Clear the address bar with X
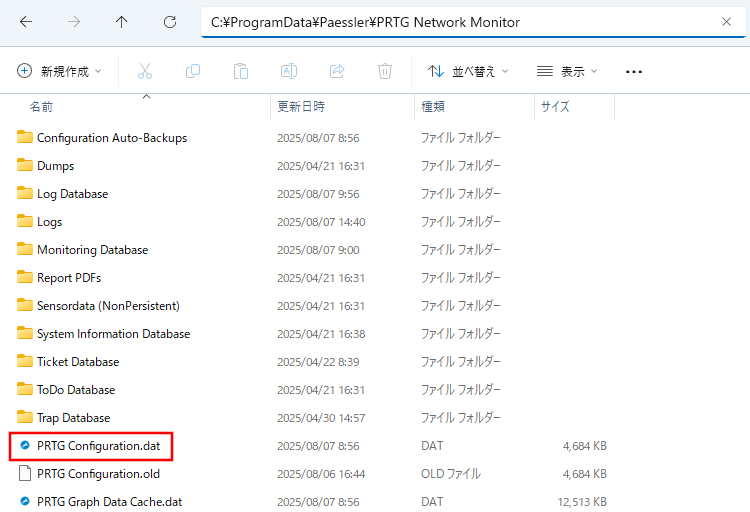The height and width of the screenshot is (512, 750). coord(726,22)
